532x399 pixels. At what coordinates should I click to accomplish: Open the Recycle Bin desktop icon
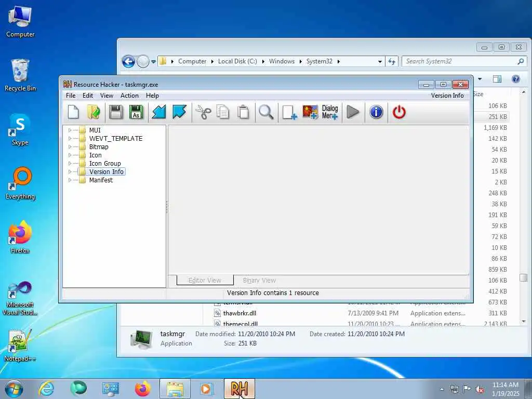click(x=20, y=75)
